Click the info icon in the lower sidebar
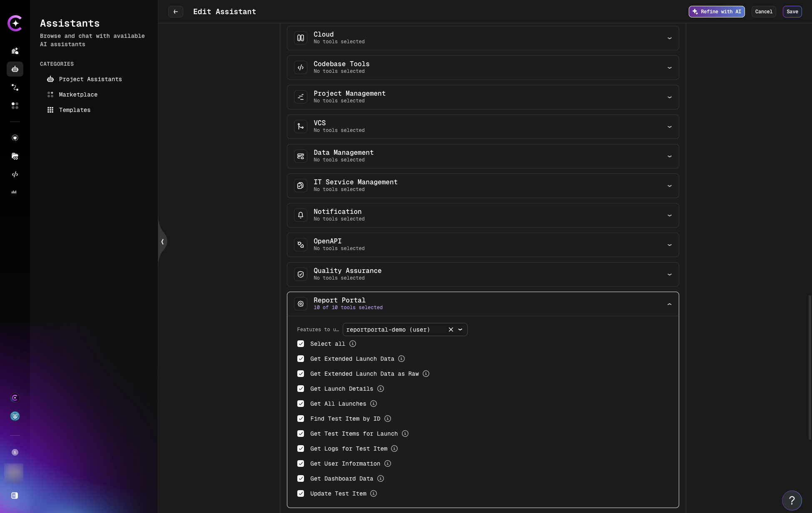The width and height of the screenshot is (812, 513). (x=15, y=452)
